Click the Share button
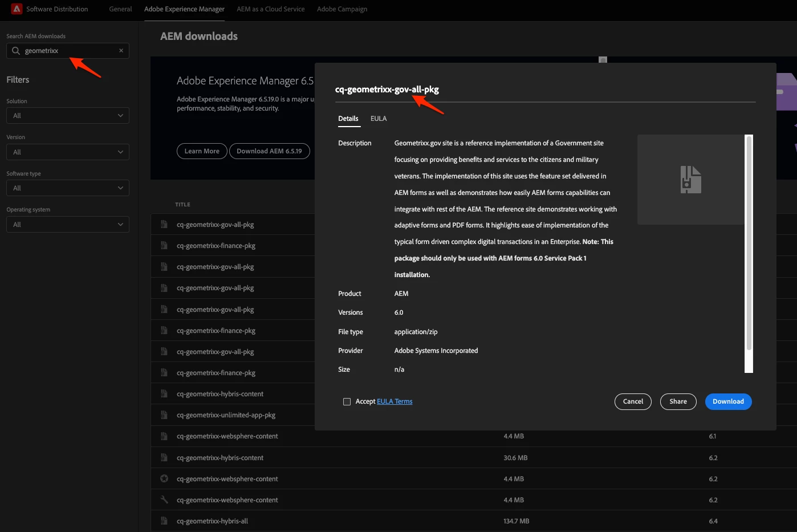 pos(678,401)
